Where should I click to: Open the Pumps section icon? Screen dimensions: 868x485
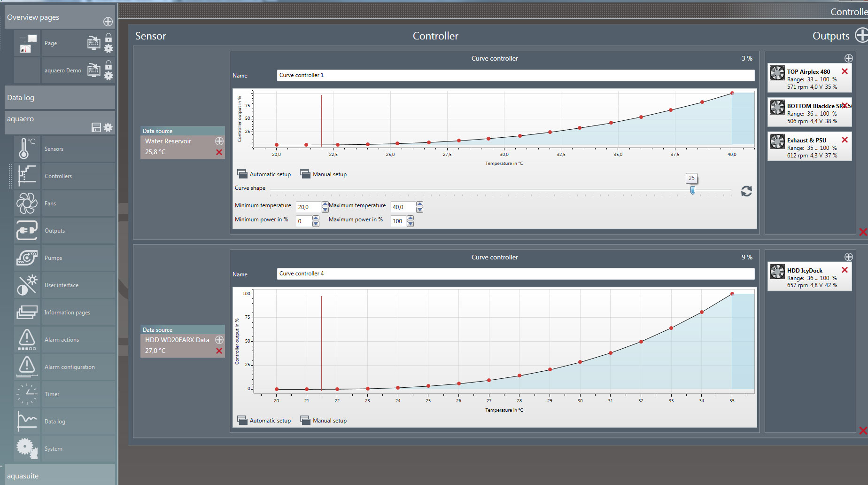point(27,258)
